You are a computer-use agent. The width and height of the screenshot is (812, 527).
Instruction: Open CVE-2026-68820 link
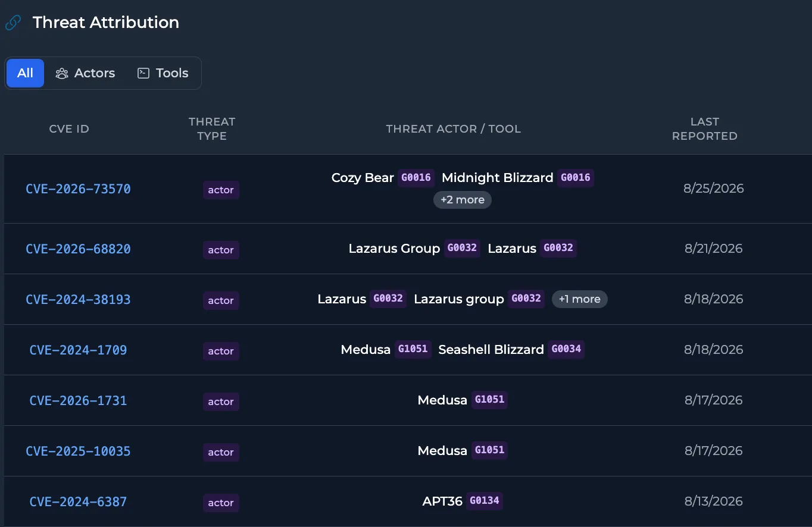[x=78, y=249]
